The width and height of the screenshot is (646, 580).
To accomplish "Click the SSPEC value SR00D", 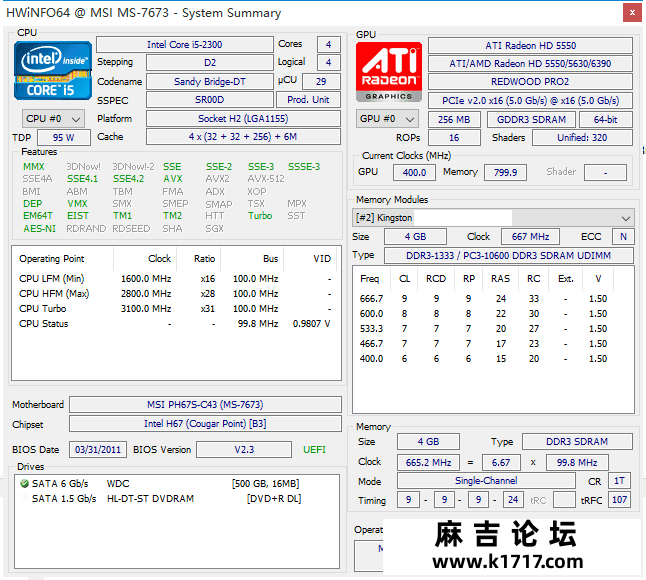I will 210,100.
